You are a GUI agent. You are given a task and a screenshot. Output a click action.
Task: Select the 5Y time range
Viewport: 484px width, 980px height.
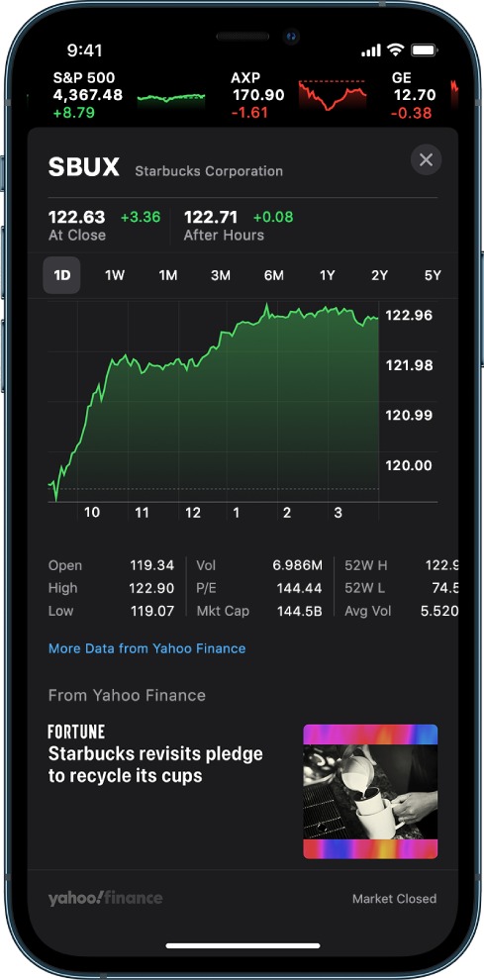[433, 275]
